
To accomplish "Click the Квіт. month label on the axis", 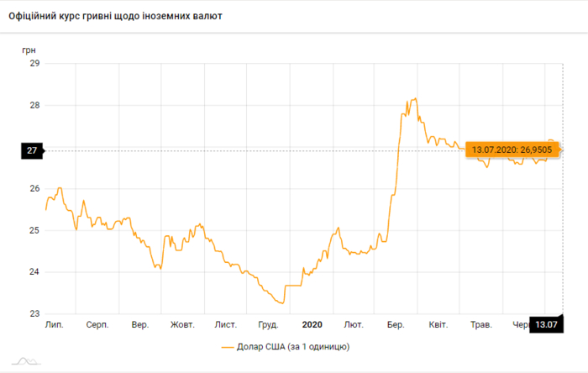I will tap(438, 324).
